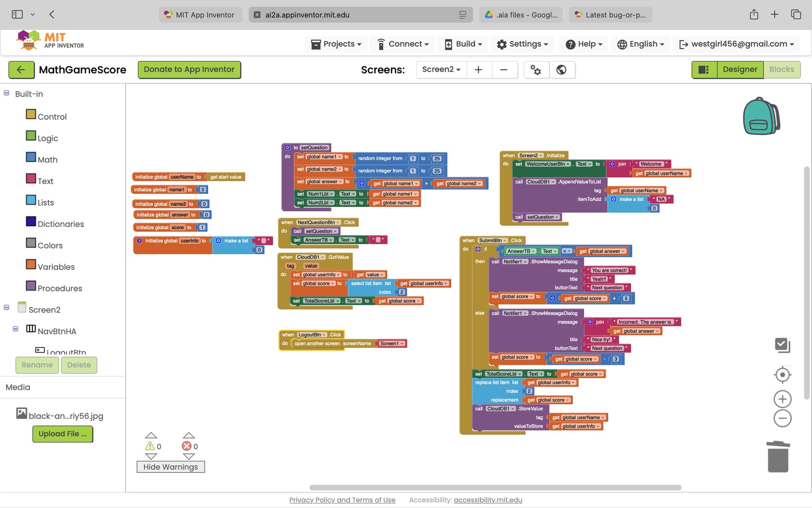Screen dimensions: 812x508
Task: Click the Upload File button
Action: [x=63, y=434]
